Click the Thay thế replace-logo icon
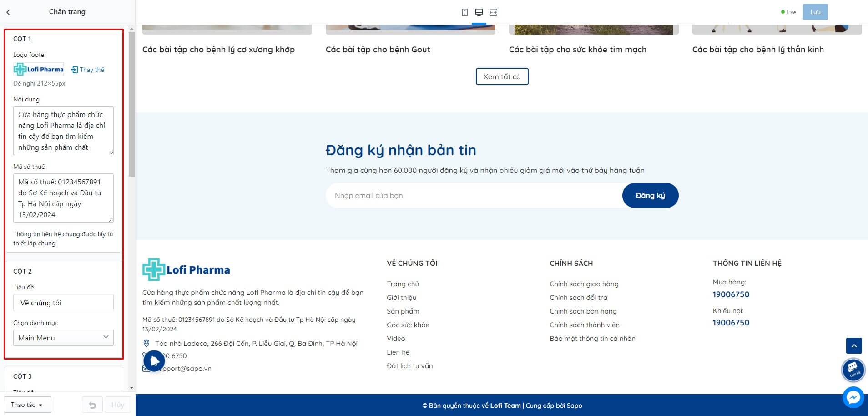868x416 pixels. click(x=75, y=70)
